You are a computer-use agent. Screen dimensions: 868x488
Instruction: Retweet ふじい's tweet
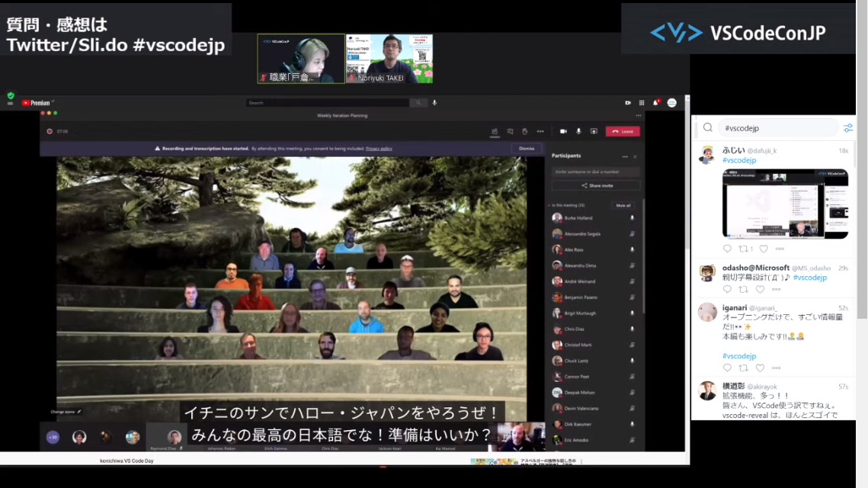745,249
